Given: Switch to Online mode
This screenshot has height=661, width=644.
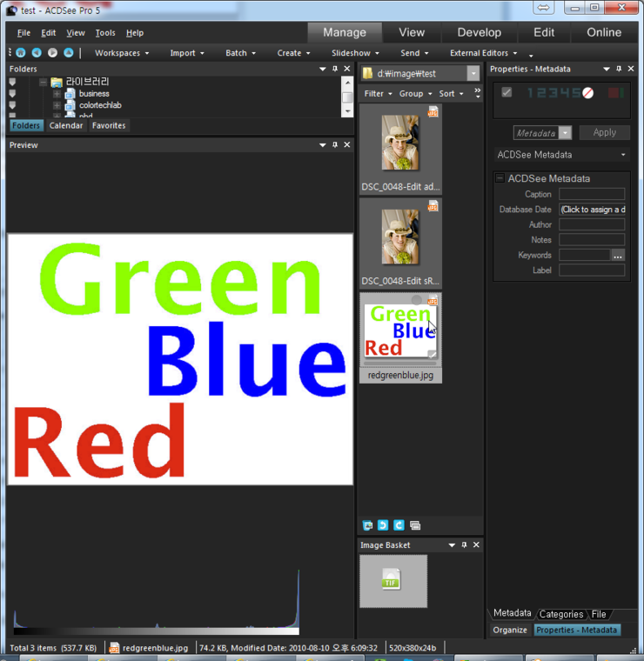Looking at the screenshot, I should point(604,32).
